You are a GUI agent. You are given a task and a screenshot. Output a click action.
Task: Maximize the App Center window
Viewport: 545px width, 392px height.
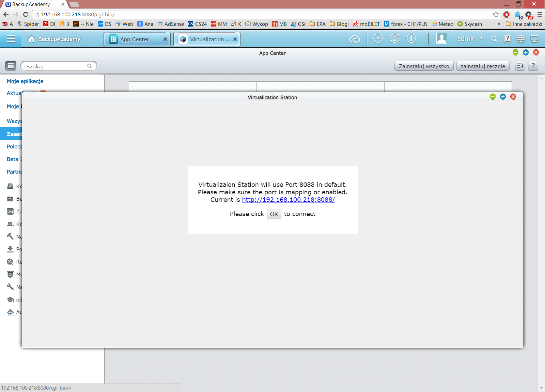click(x=526, y=52)
